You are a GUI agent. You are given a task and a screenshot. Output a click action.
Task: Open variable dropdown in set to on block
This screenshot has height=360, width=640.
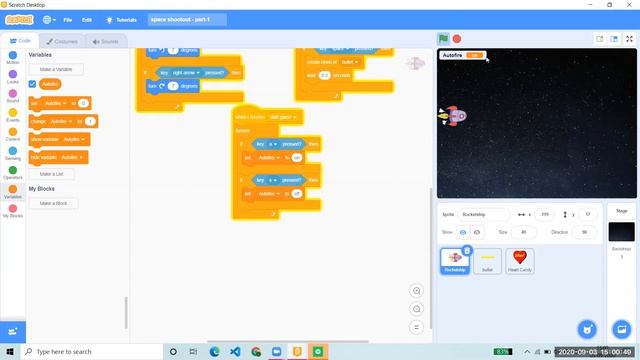[x=269, y=158]
